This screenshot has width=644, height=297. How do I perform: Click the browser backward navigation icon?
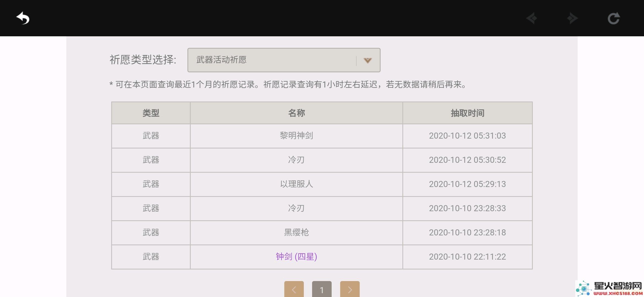click(532, 18)
